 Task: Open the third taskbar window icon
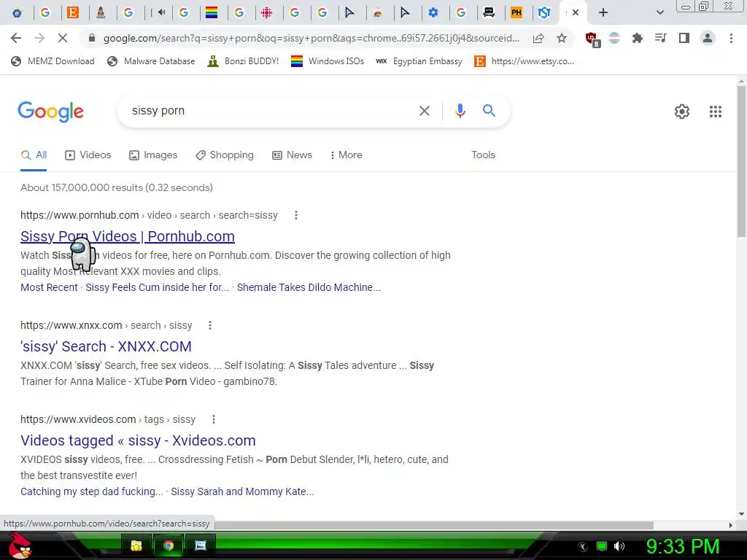click(201, 545)
